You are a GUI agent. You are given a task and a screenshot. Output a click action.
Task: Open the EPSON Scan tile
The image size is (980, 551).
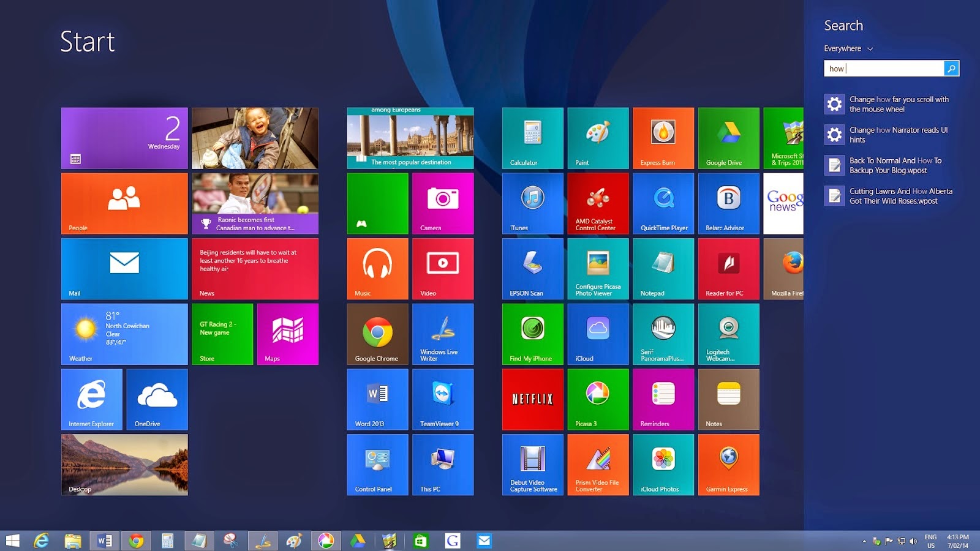click(x=532, y=269)
